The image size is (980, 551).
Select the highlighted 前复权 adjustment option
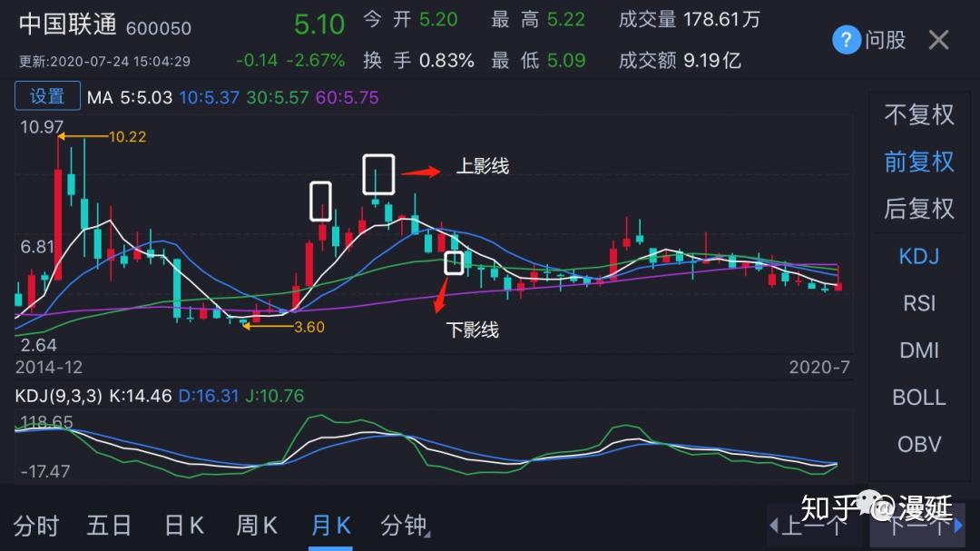coord(918,162)
